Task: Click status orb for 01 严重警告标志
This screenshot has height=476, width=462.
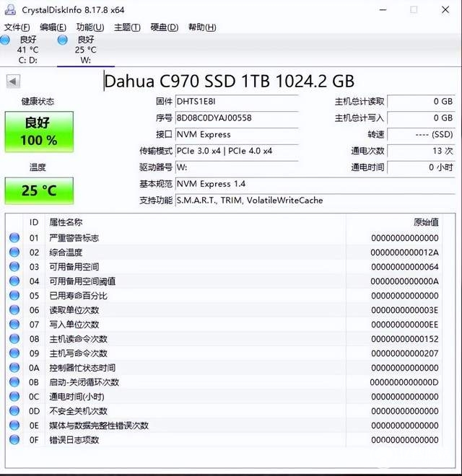Action: click(14, 238)
